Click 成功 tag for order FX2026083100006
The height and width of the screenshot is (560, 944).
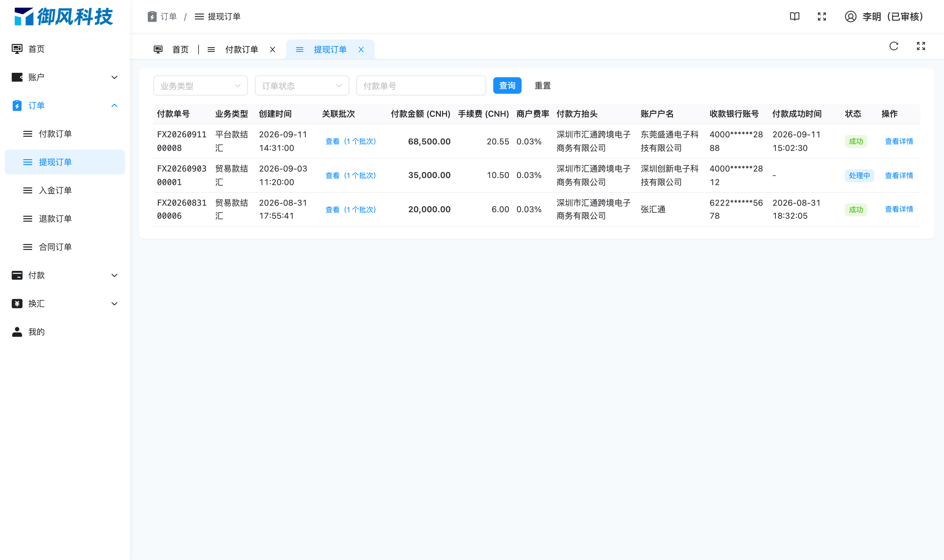click(855, 210)
